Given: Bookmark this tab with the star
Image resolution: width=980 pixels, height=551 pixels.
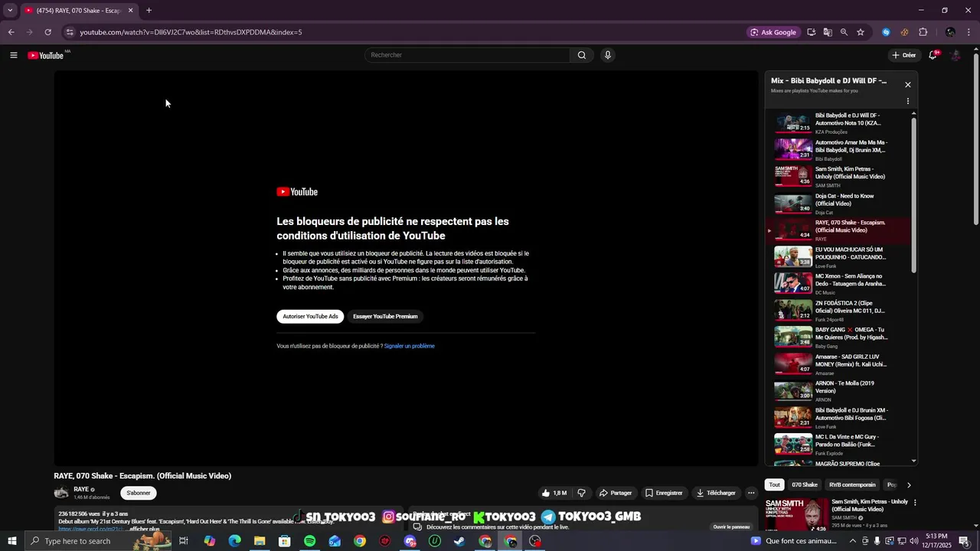Looking at the screenshot, I should click(861, 32).
